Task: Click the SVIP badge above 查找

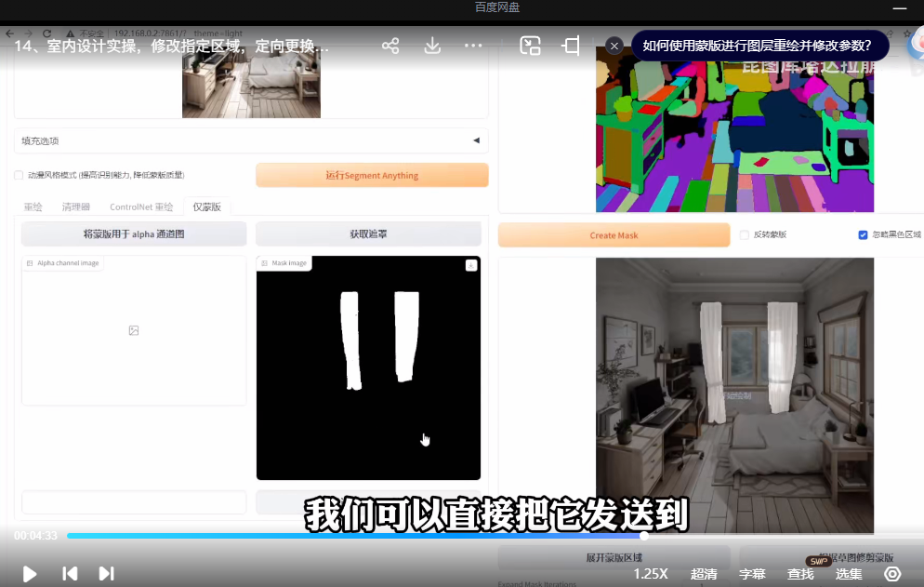Action: pyautogui.click(x=819, y=560)
